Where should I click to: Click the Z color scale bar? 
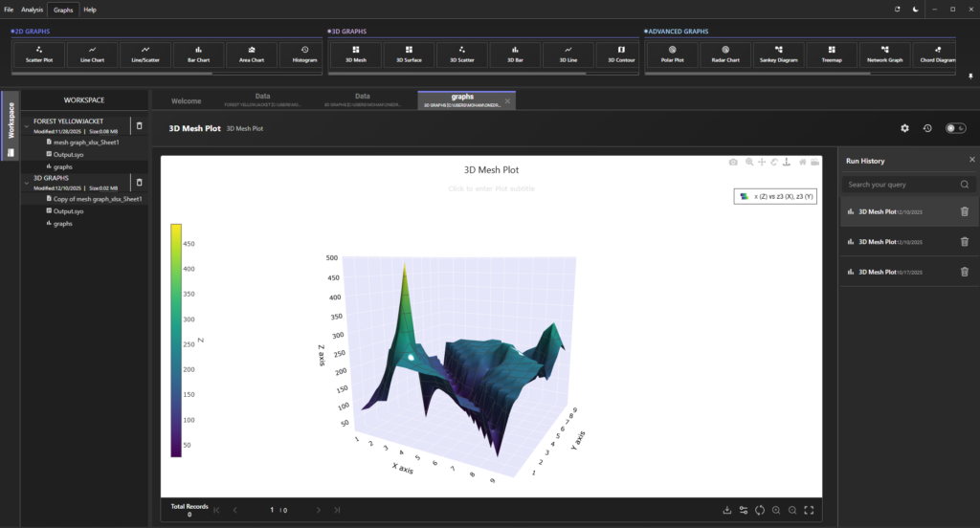(176, 340)
